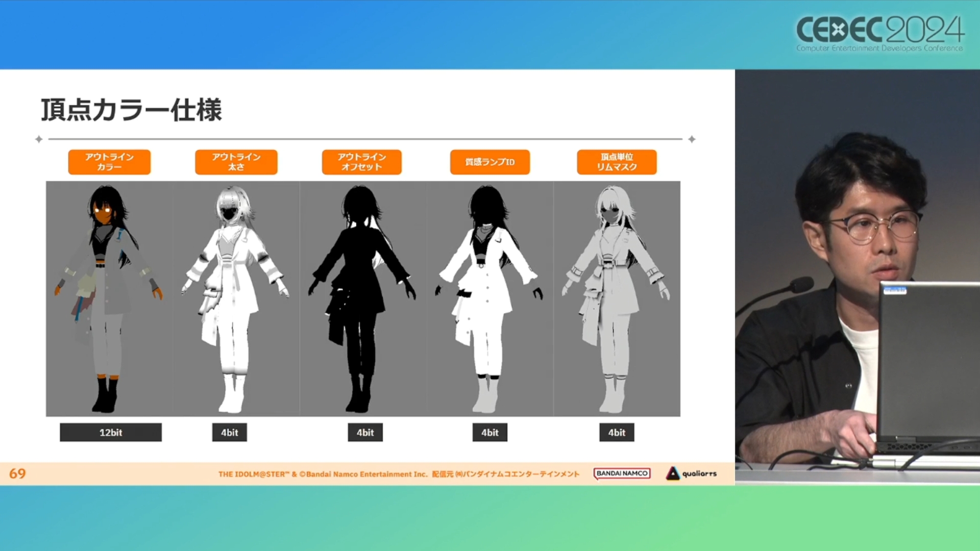980x551 pixels.
Task: Select the 4bit label under outline offset figure
Action: [x=365, y=432]
